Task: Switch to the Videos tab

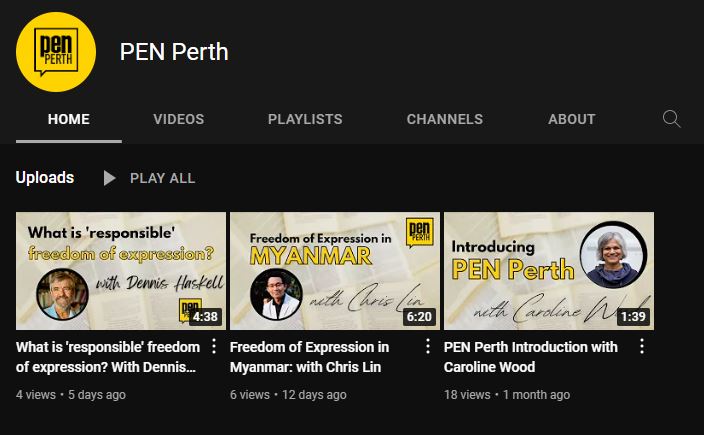Action: coord(179,119)
